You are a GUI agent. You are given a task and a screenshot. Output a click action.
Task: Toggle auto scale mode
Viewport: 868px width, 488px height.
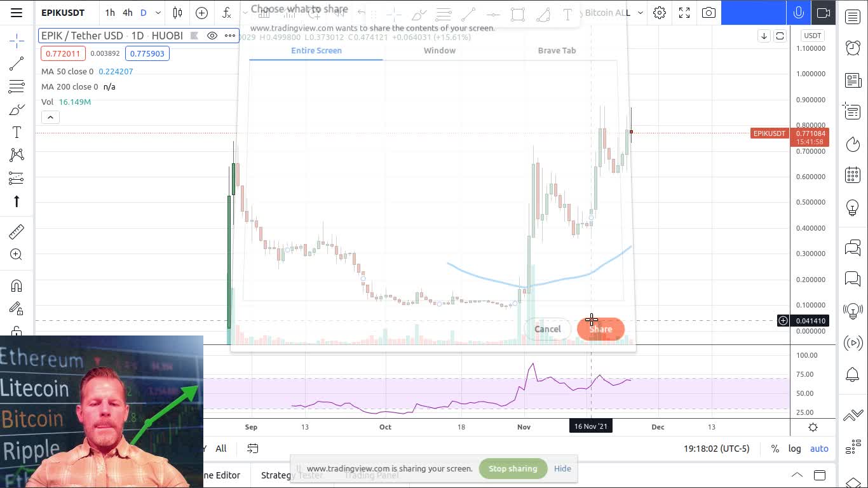(x=819, y=449)
